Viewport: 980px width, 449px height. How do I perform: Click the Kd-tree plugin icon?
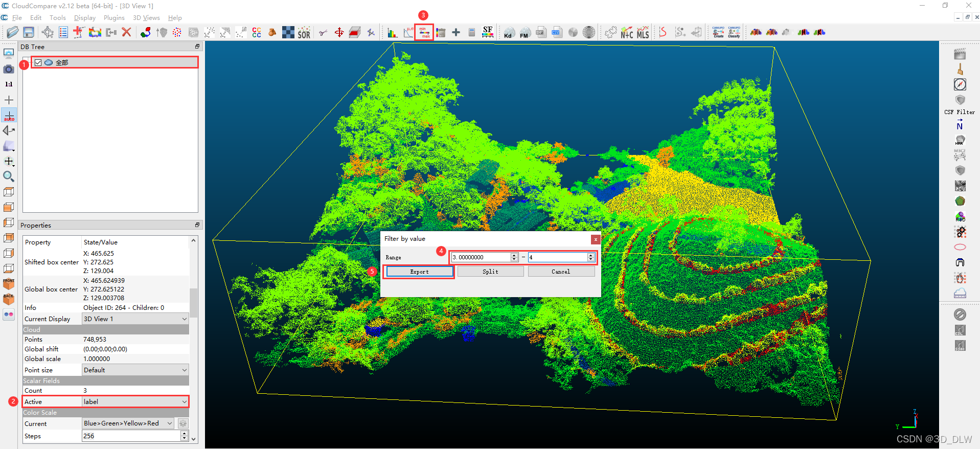(x=508, y=33)
